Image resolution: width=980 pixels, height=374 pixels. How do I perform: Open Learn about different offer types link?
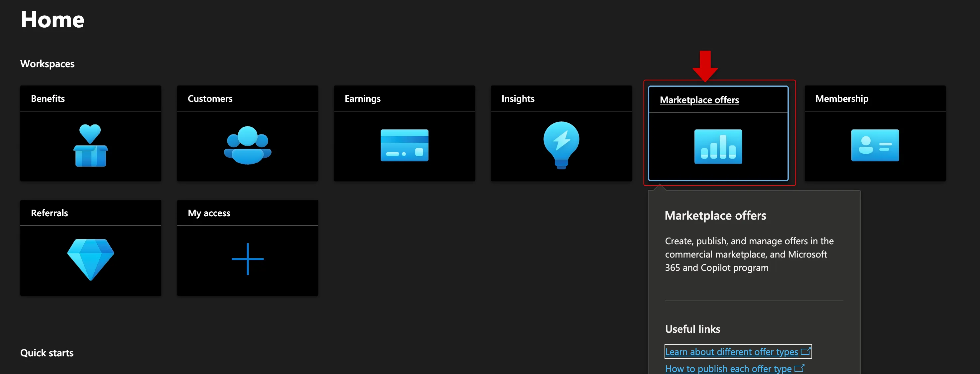point(731,351)
